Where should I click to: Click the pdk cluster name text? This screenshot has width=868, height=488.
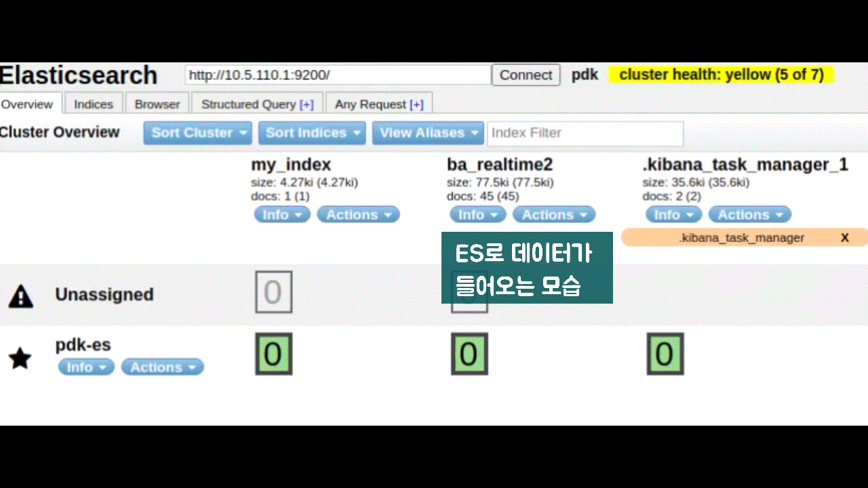[585, 75]
